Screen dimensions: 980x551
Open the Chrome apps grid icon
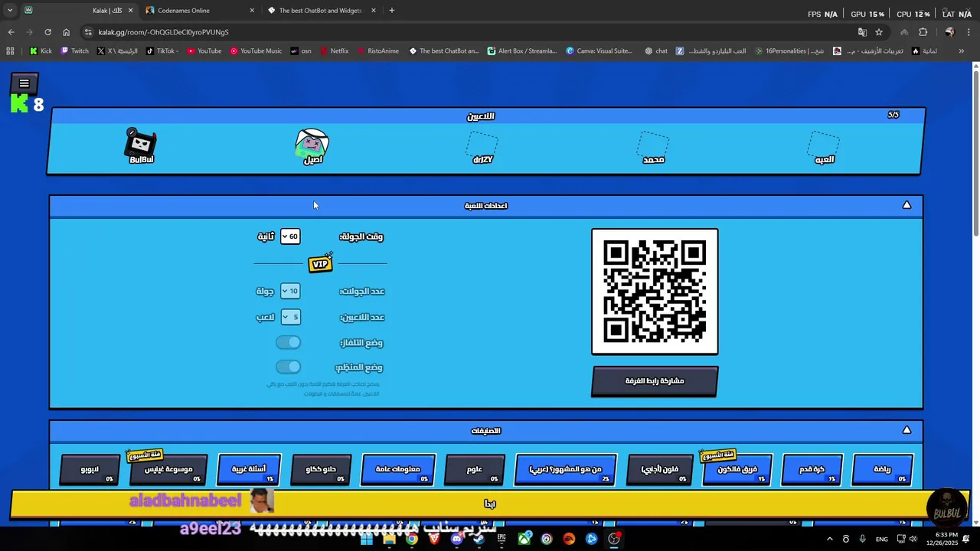click(10, 51)
